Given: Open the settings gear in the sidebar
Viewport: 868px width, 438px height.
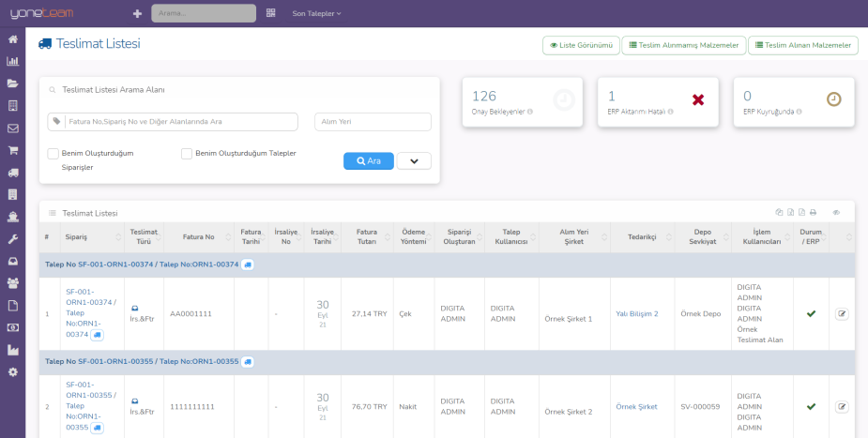Looking at the screenshot, I should [x=12, y=372].
